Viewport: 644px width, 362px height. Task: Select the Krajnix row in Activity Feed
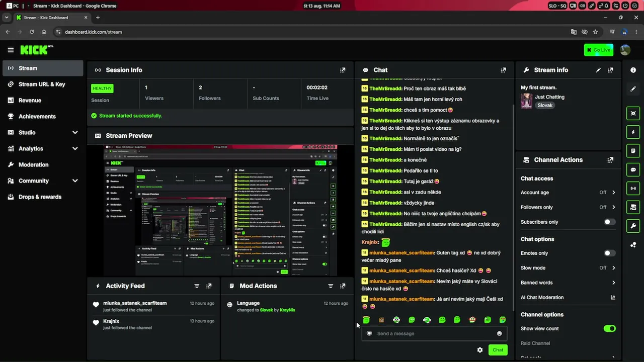(x=154, y=324)
